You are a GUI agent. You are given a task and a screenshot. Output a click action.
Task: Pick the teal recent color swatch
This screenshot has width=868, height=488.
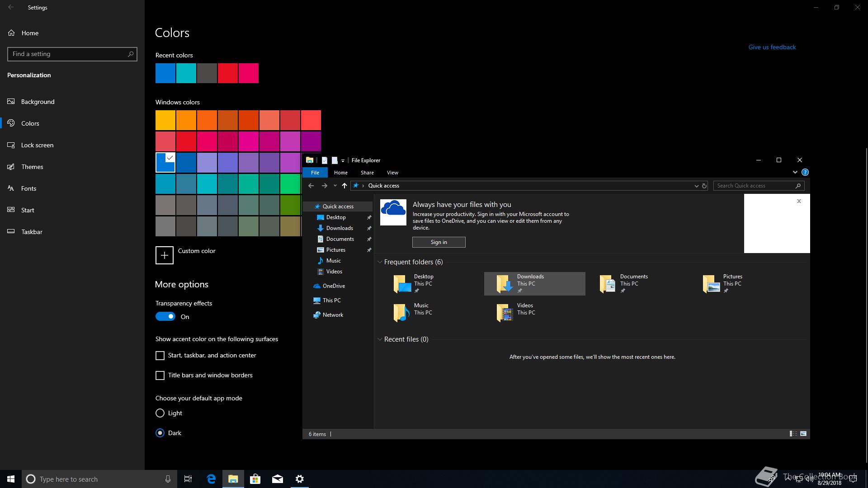pos(186,73)
